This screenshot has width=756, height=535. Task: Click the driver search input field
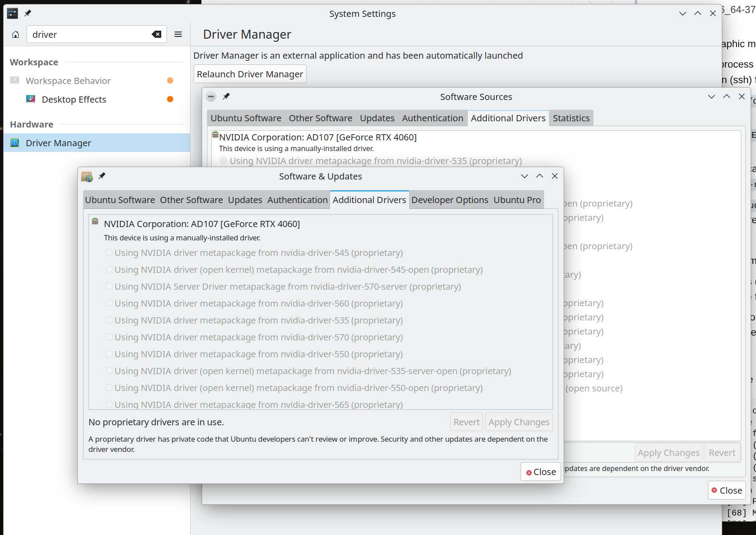pyautogui.click(x=89, y=35)
